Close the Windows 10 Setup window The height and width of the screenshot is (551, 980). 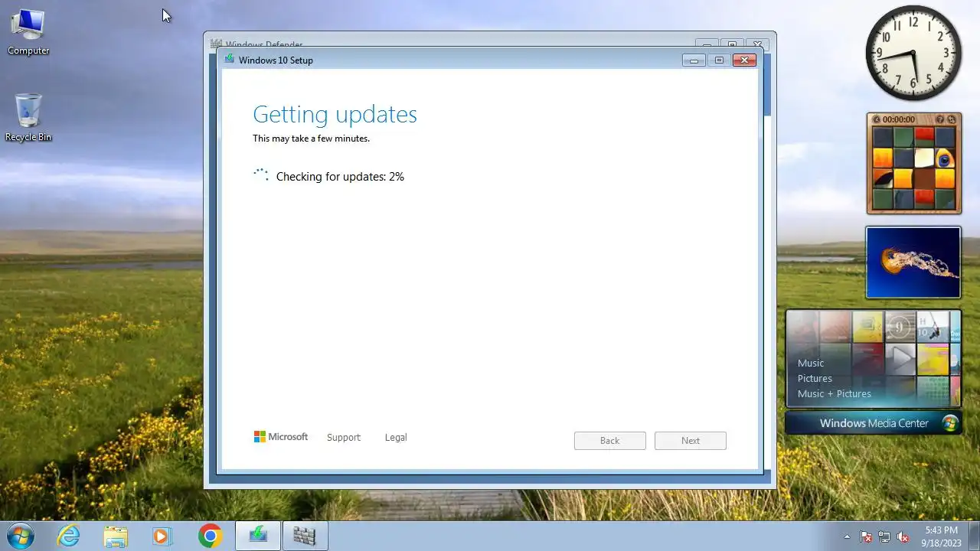coord(745,60)
